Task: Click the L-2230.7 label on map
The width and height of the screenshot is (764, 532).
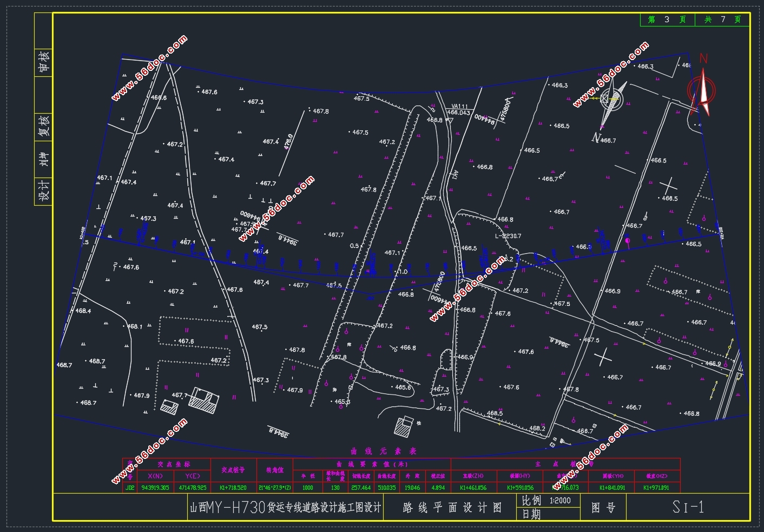Action: click(508, 236)
